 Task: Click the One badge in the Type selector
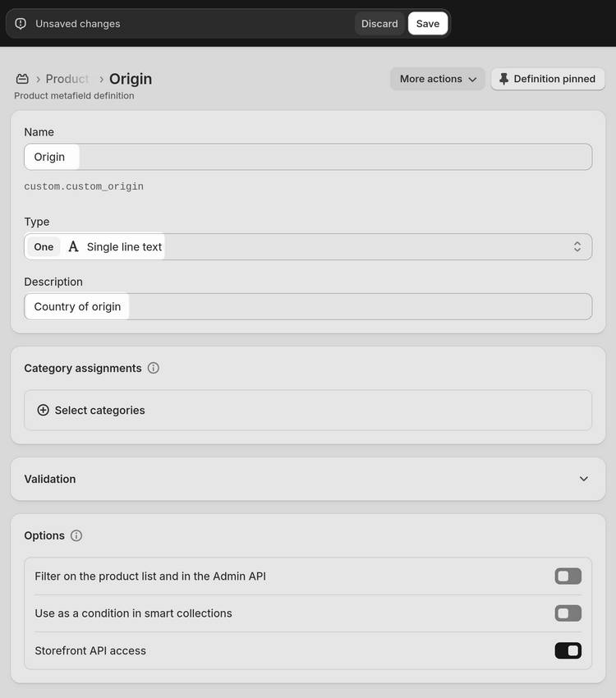coord(44,246)
